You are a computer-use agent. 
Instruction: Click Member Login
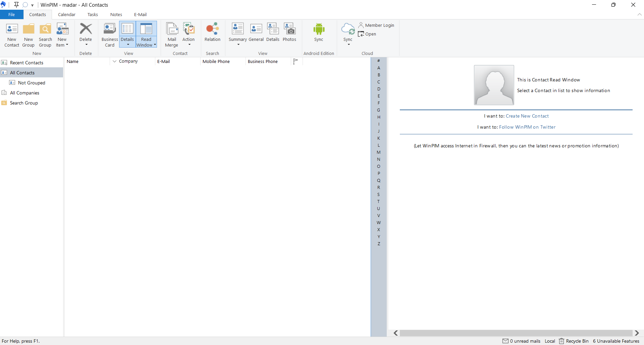[376, 25]
